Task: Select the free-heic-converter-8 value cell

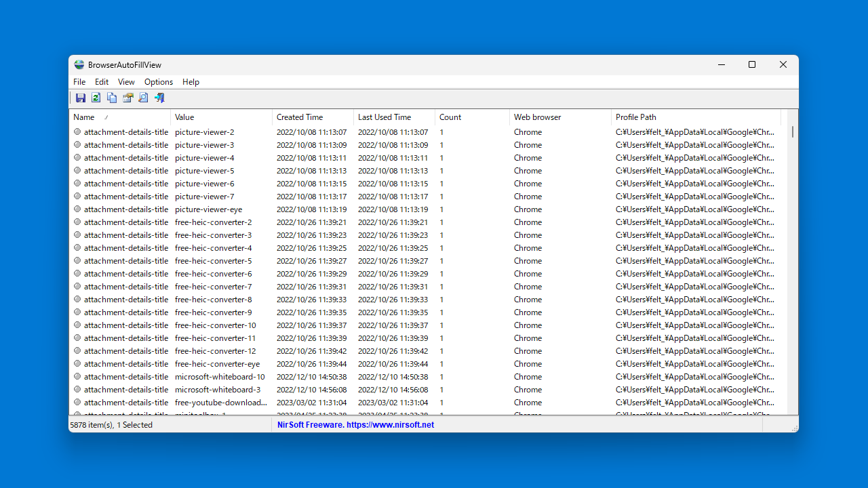Action: point(213,300)
